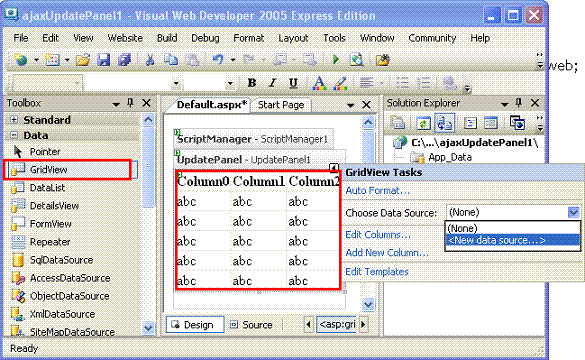
Task: Select the App_Data folder in Solution Explorer
Action: tap(441, 157)
